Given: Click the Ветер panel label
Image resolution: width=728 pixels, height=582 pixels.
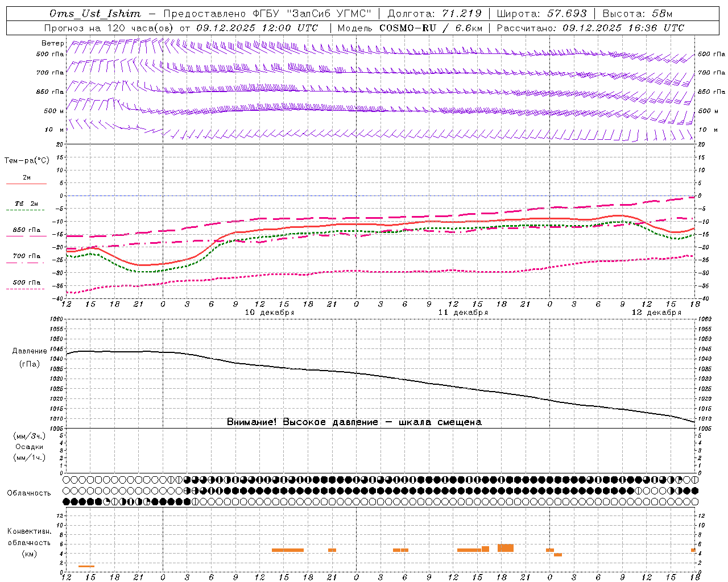Looking at the screenshot, I should (x=52, y=43).
